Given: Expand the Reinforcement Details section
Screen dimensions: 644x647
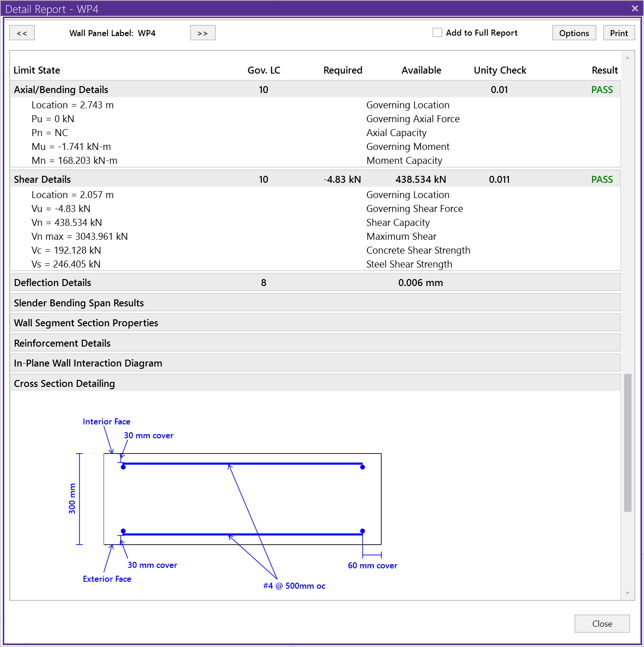Looking at the screenshot, I should (62, 343).
